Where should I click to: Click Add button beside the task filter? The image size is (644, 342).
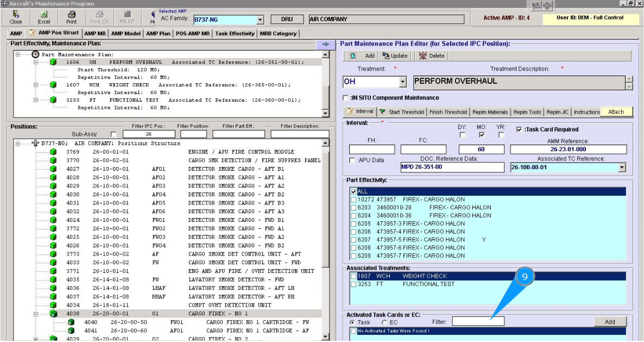pyautogui.click(x=610, y=322)
